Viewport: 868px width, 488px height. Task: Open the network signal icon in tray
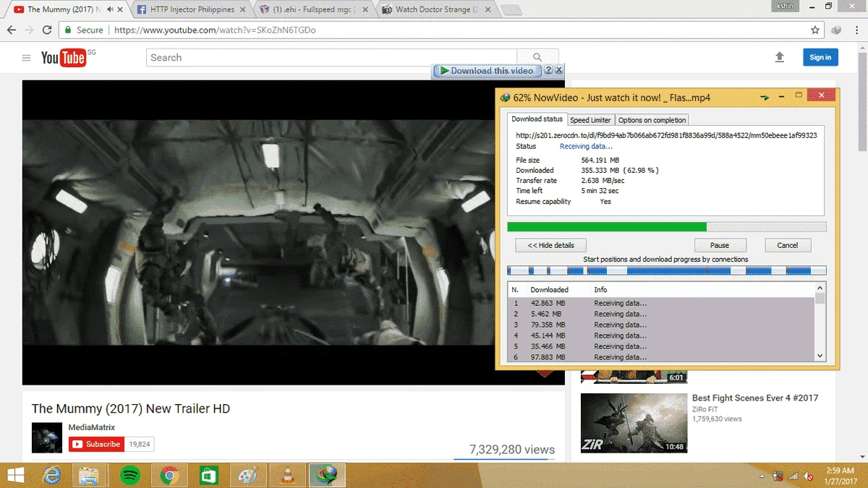[x=793, y=476]
